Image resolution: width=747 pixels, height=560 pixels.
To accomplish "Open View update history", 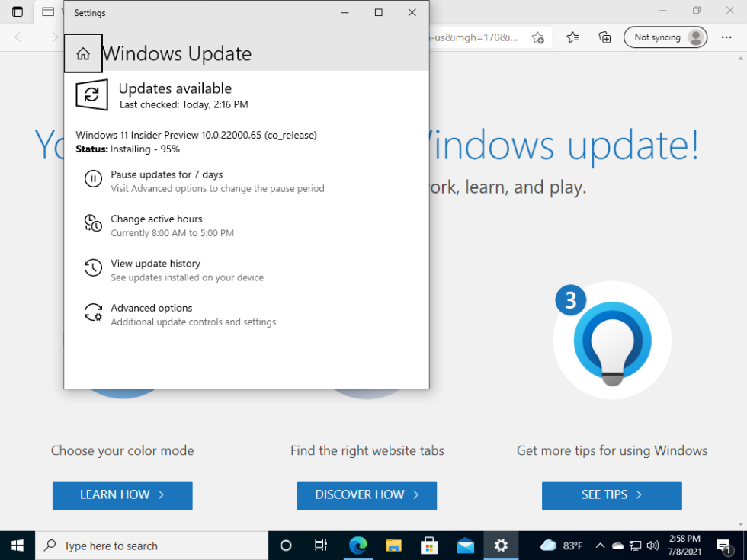I will coord(155,264).
